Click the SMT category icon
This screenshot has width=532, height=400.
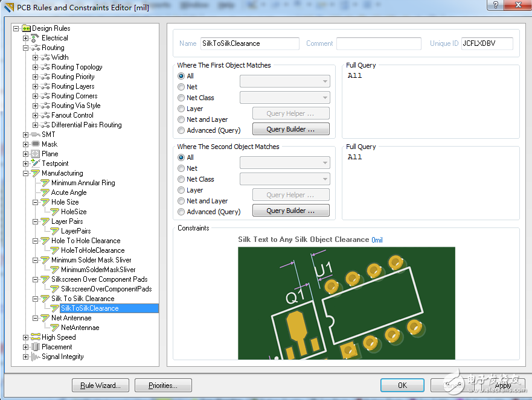click(x=35, y=135)
